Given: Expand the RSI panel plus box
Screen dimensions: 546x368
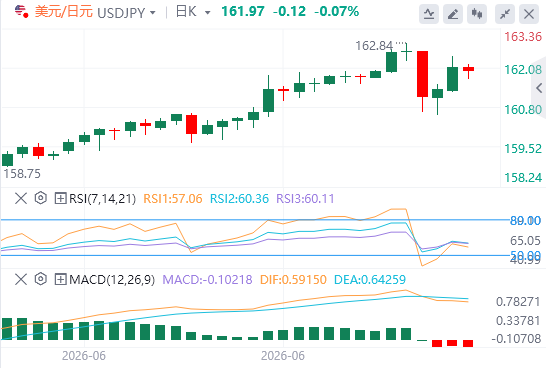Looking at the screenshot, I should pyautogui.click(x=60, y=198).
